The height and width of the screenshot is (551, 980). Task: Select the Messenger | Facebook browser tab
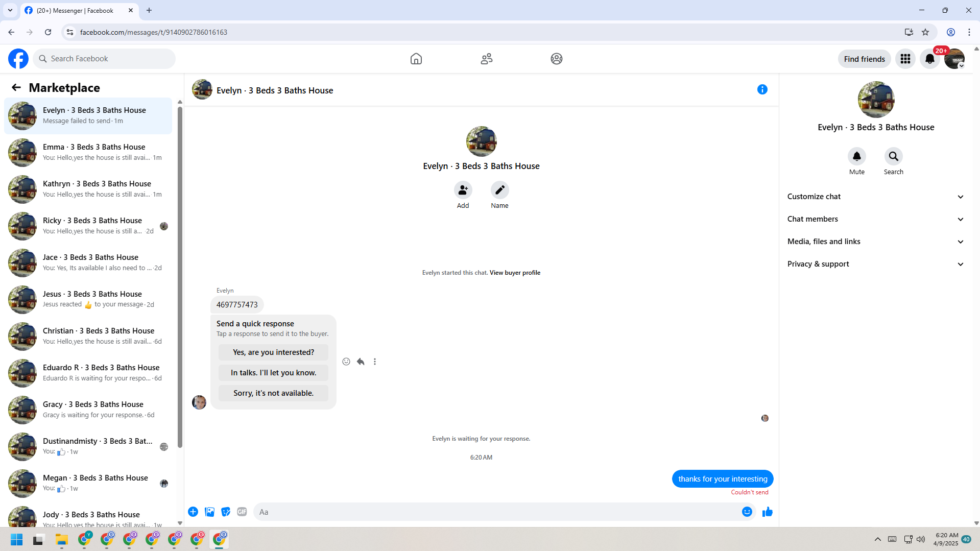point(80,10)
